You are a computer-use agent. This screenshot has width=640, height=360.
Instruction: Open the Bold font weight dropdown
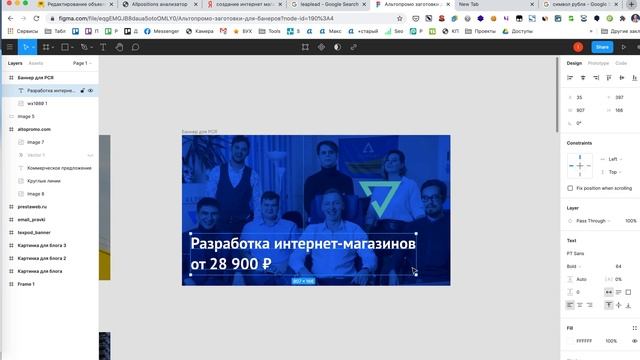coord(574,266)
